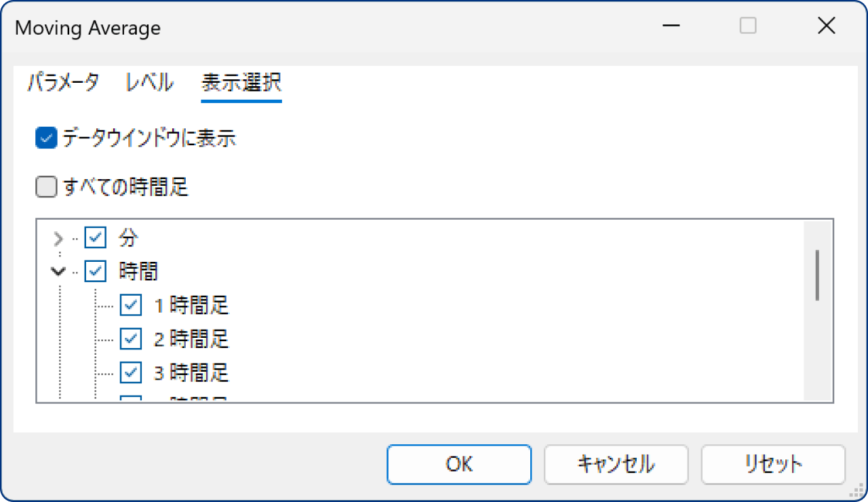Enable the すべての時間足 checkbox

[x=45, y=187]
